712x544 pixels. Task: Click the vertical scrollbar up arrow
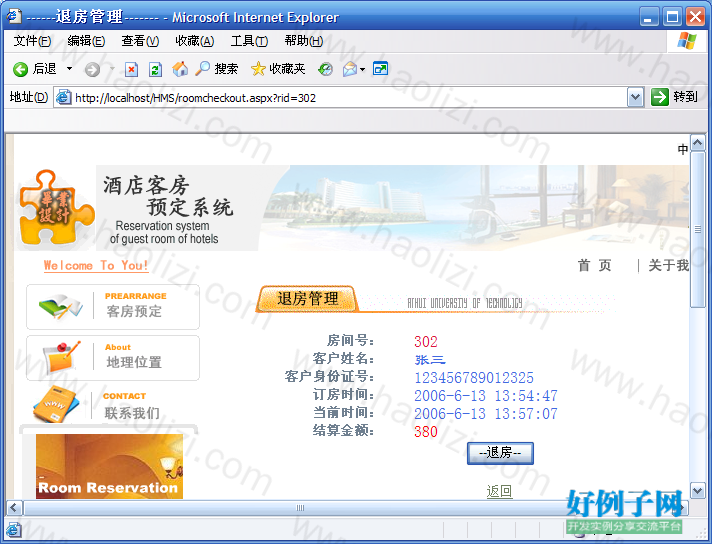click(698, 143)
